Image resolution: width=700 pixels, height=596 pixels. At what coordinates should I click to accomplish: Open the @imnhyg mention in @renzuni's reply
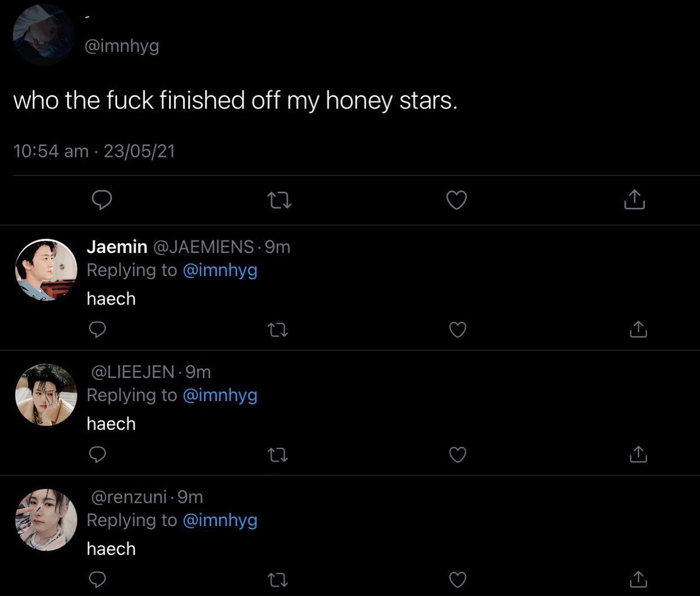tap(220, 521)
